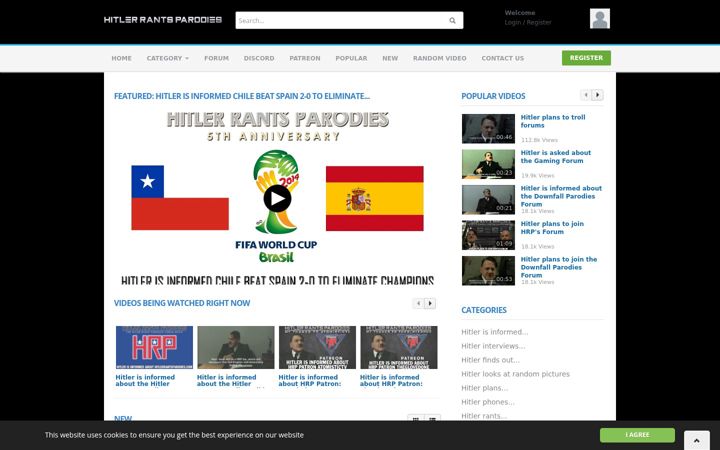Click the Atomisticty patron video thumbnail
The height and width of the screenshot is (450, 720).
317,348
